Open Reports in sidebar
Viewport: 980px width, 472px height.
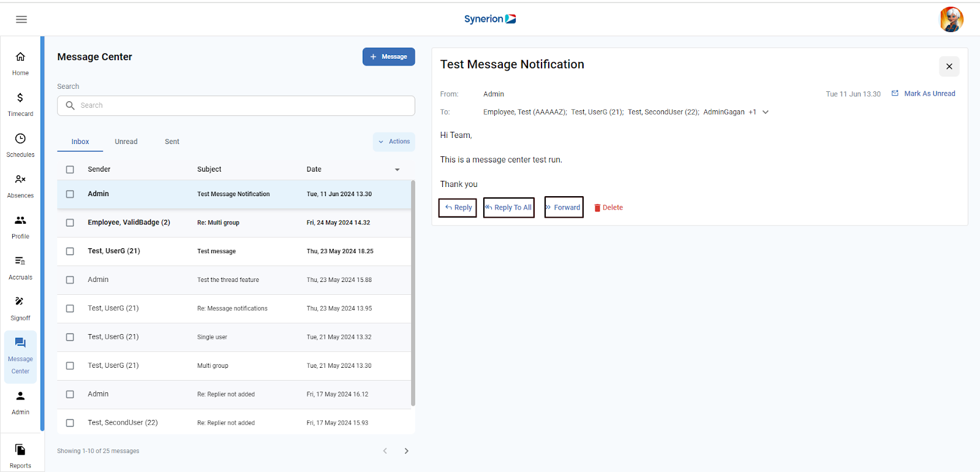[x=20, y=456]
